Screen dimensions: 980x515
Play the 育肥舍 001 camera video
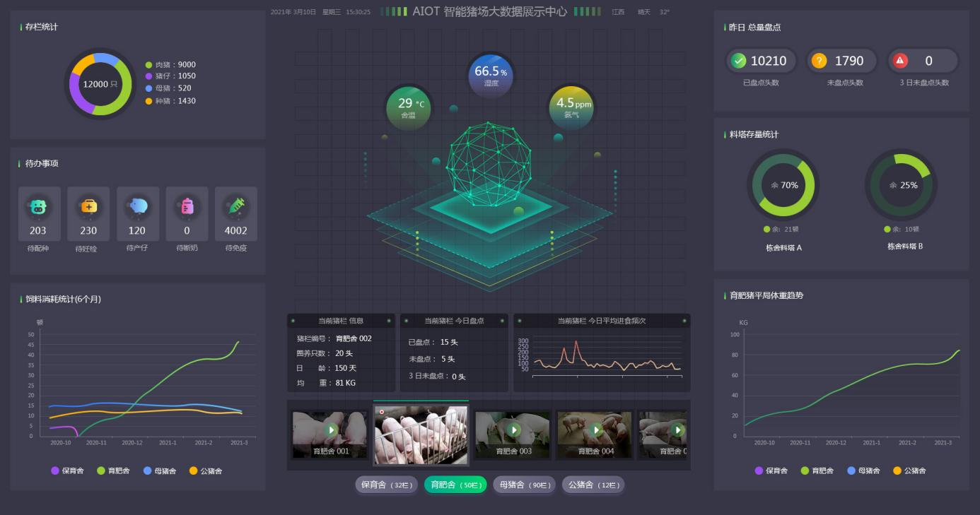click(x=331, y=430)
